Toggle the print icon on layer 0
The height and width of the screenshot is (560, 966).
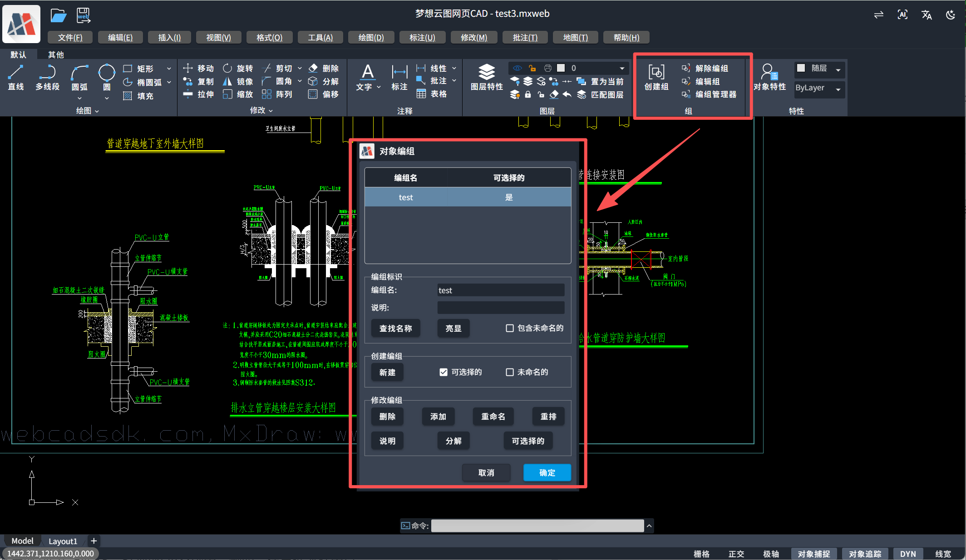click(547, 68)
